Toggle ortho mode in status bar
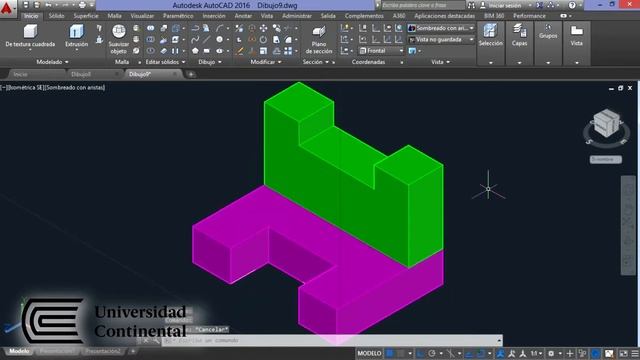This screenshot has width=640, height=360. pos(420,353)
